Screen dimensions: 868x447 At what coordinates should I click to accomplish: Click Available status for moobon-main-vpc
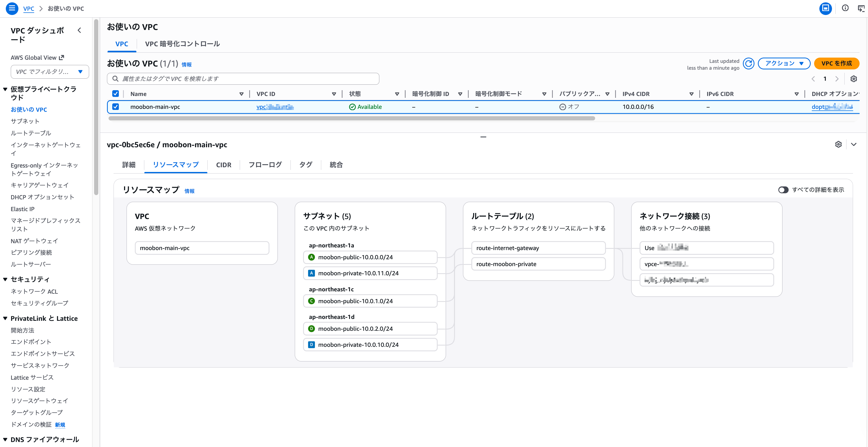pos(365,107)
